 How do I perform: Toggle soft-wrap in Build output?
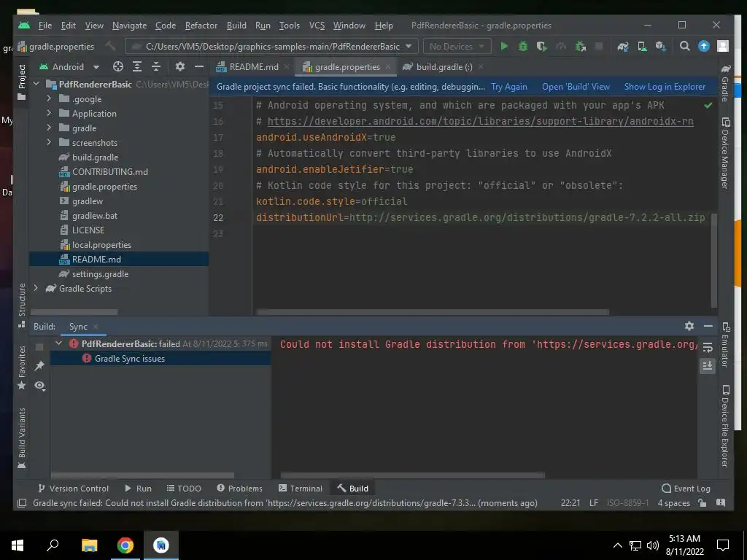coord(708,348)
